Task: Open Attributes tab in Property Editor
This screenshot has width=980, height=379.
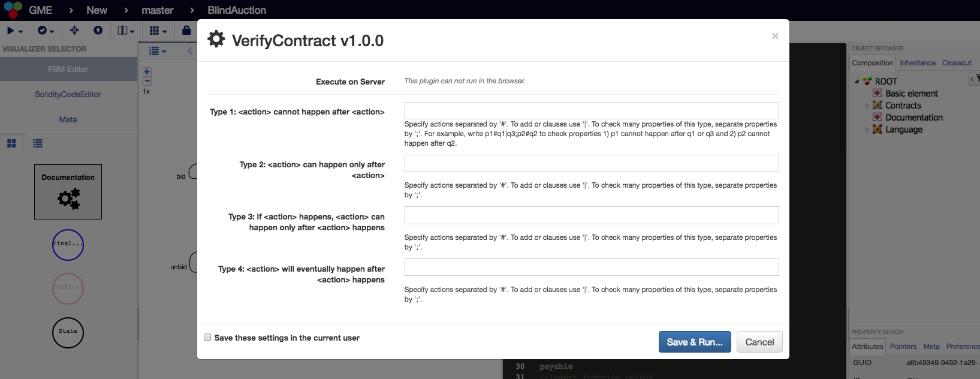Action: pos(867,347)
